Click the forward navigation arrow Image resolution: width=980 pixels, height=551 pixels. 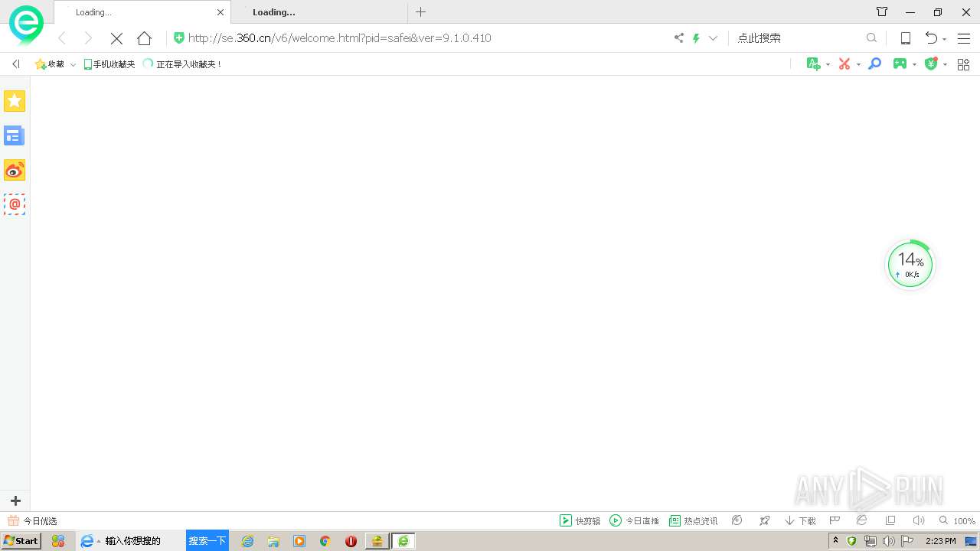88,38
